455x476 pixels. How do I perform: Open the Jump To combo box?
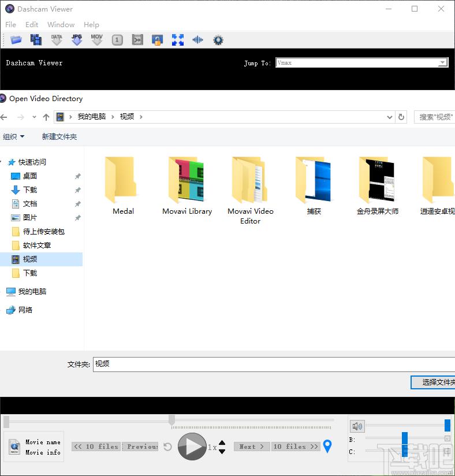click(x=361, y=62)
